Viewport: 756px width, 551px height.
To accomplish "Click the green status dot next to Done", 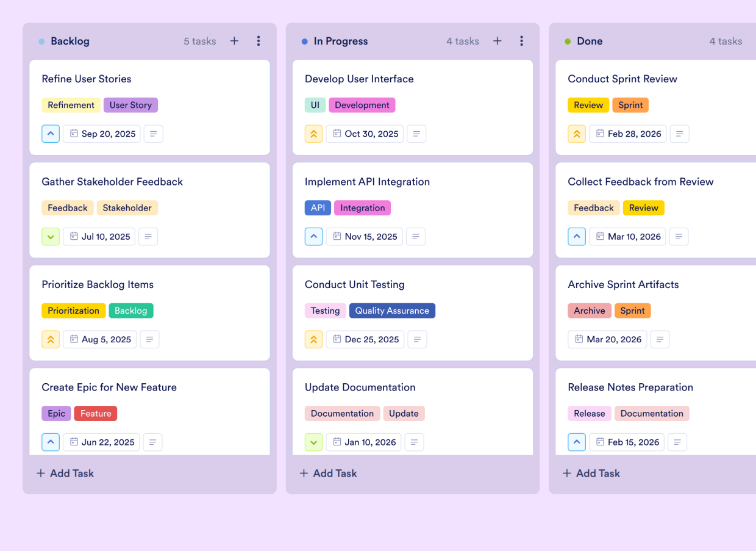I will tap(568, 41).
